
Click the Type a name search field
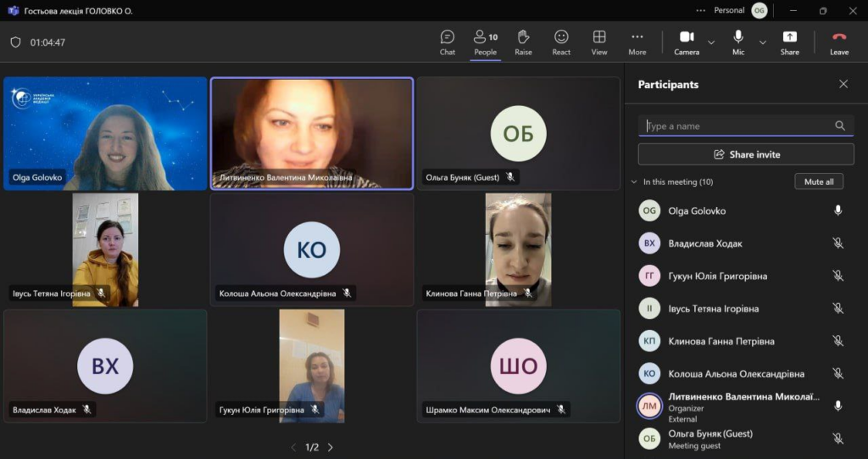coord(737,126)
